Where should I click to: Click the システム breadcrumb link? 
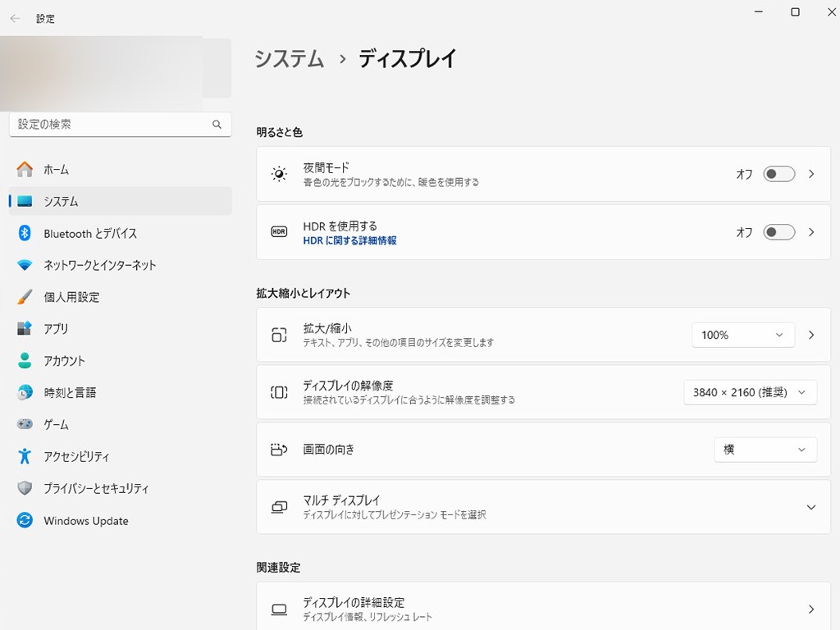click(x=289, y=59)
